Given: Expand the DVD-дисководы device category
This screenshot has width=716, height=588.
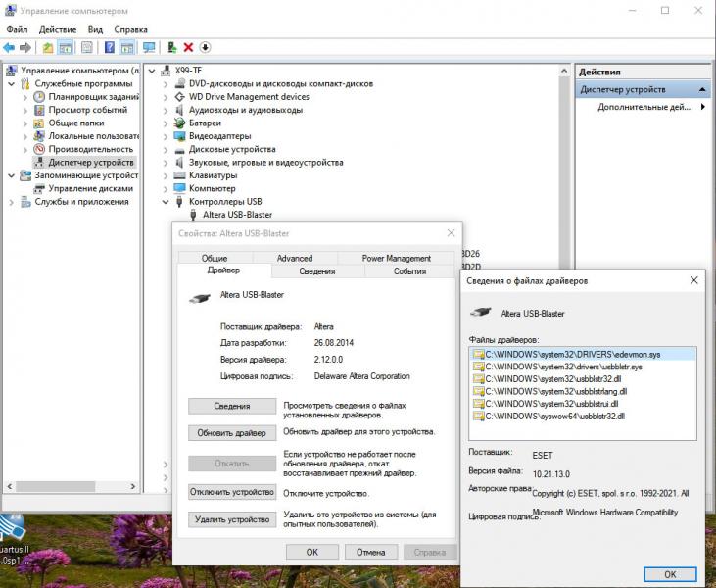Looking at the screenshot, I should click(x=165, y=84).
